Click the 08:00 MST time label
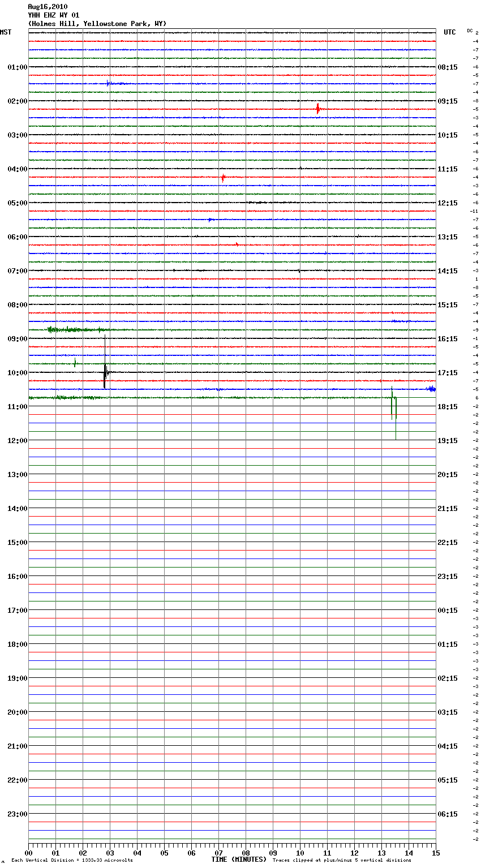 (18, 304)
